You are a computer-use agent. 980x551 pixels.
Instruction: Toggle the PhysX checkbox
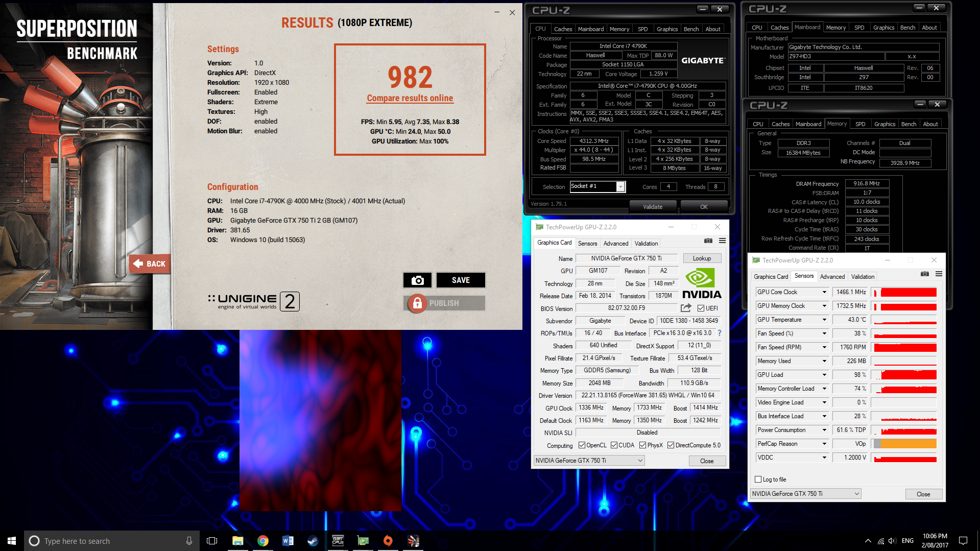tap(642, 445)
